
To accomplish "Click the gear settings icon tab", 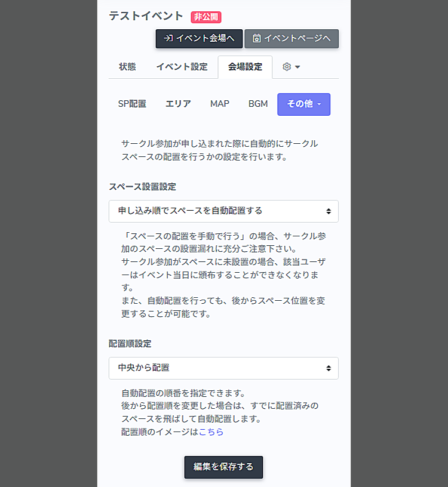I will [x=286, y=67].
